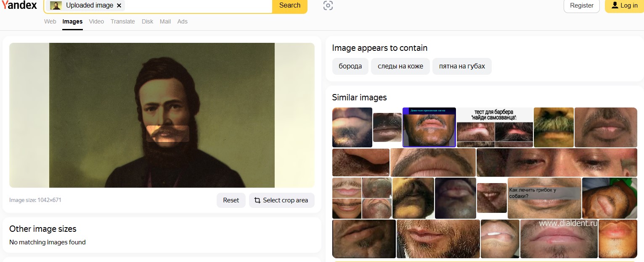Screen dimensions: 644x262
Task: Click the Log in button
Action: (624, 5)
